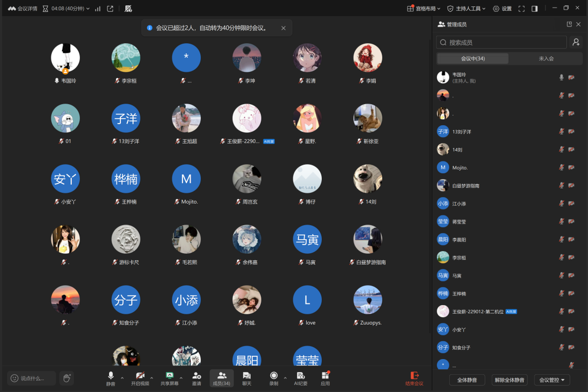588x392 pixels.
Task: Click the 全体静音 mute all button
Action: 467,380
